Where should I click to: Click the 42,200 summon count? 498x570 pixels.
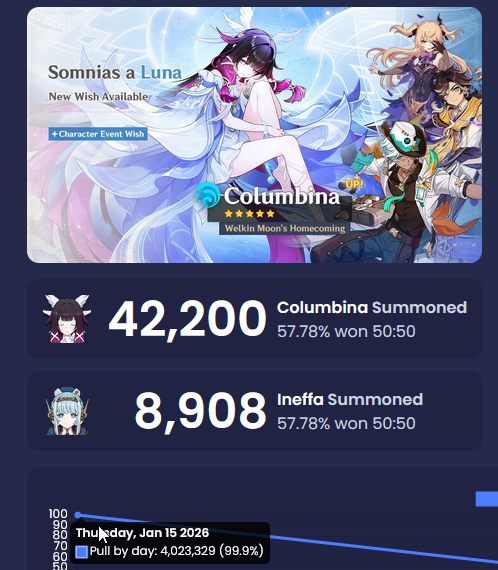[x=188, y=319]
